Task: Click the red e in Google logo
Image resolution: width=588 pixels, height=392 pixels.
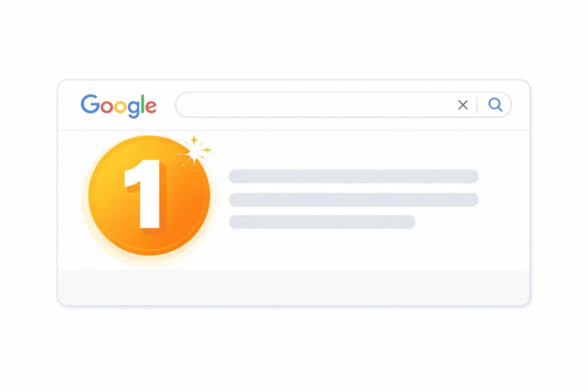Action: coord(150,107)
